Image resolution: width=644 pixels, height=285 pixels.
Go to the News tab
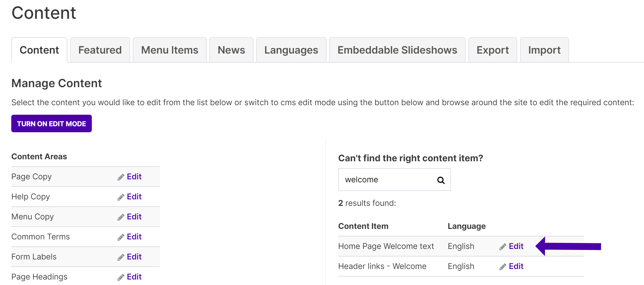pyautogui.click(x=231, y=50)
